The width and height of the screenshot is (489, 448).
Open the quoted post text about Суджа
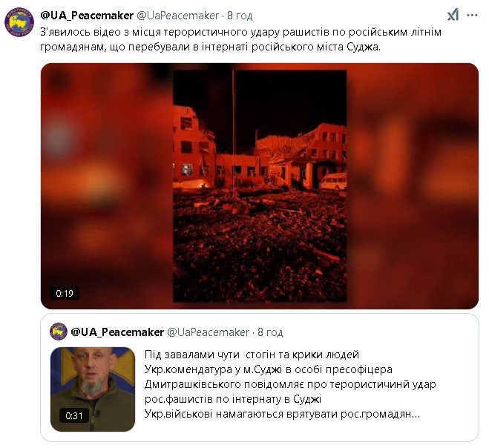point(290,384)
